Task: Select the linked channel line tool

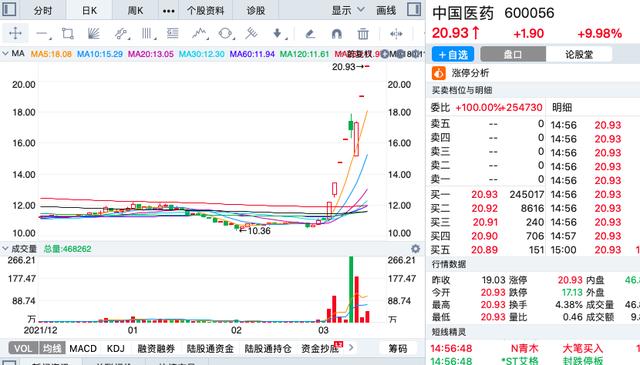Action: click(x=121, y=33)
